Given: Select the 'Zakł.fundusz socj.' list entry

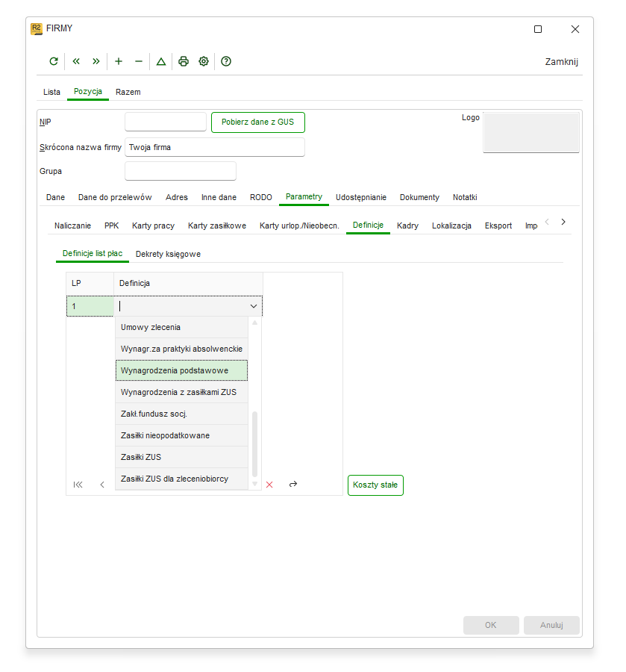Looking at the screenshot, I should click(181, 414).
